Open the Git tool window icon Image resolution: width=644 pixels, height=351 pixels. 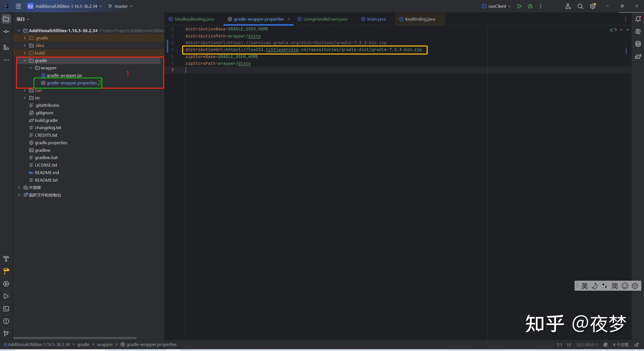coord(6,333)
